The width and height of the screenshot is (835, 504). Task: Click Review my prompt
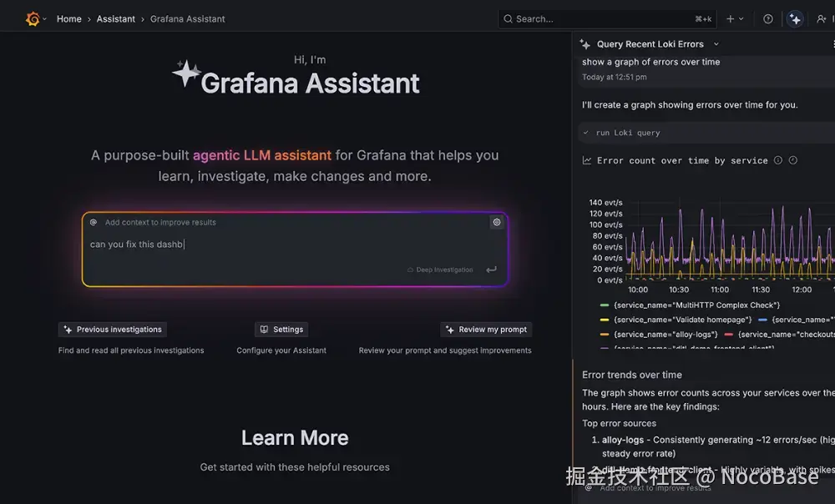(x=486, y=329)
